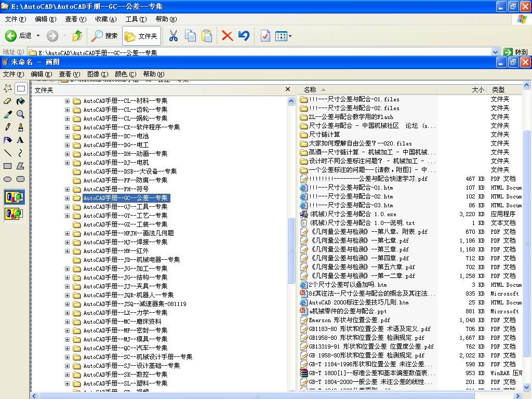This screenshot has height=399, width=532.
Task: Select the Curve tool in Paint
Action: pyautogui.click(x=21, y=153)
